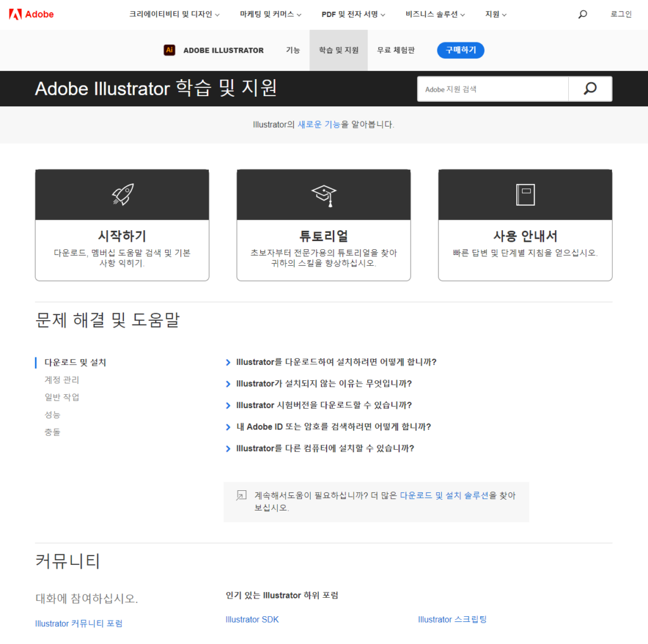Click the blue 구매하기 button

[x=460, y=51]
